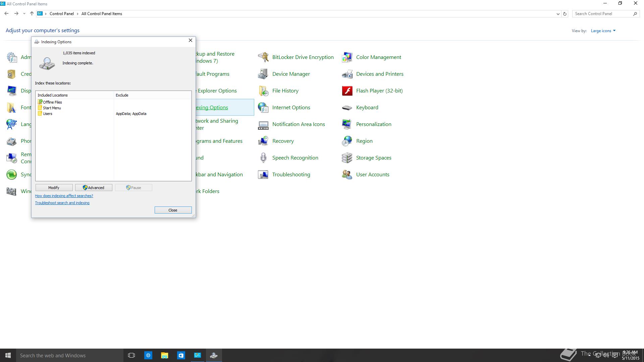Click the Search Control Panel field
The height and width of the screenshot is (362, 644).
click(x=602, y=14)
